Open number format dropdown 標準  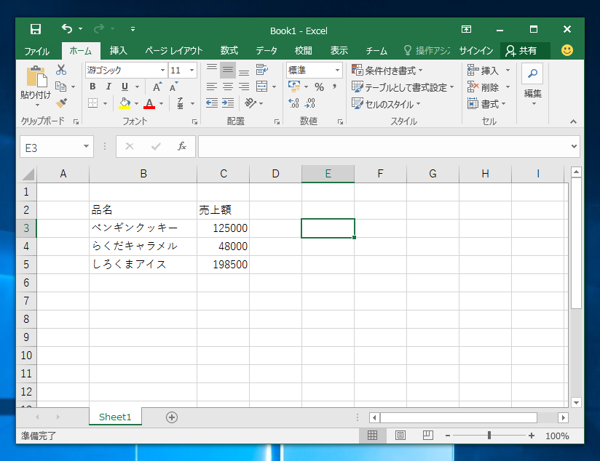point(337,70)
